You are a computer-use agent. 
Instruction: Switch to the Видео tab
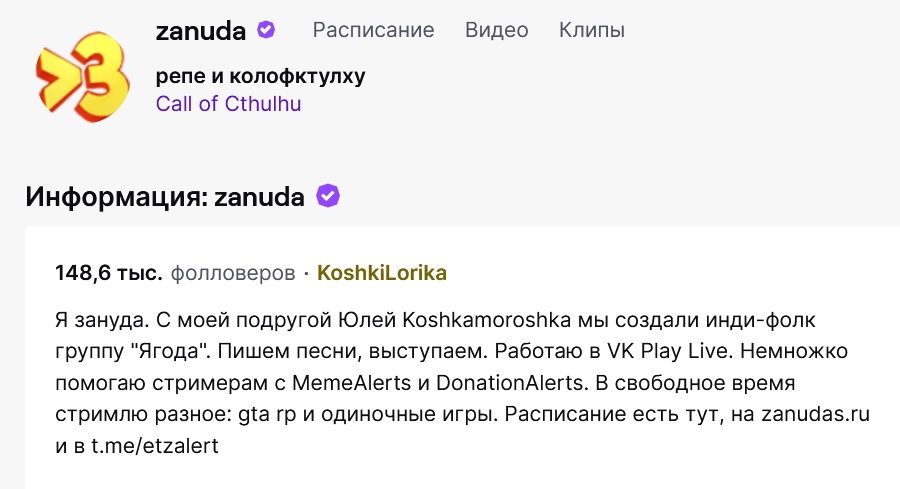(x=496, y=30)
